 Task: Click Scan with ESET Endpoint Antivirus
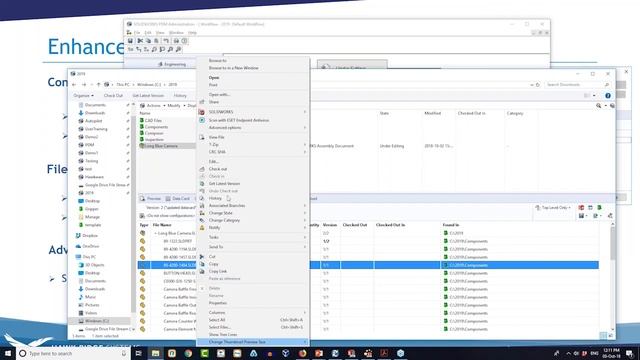[x=239, y=120]
